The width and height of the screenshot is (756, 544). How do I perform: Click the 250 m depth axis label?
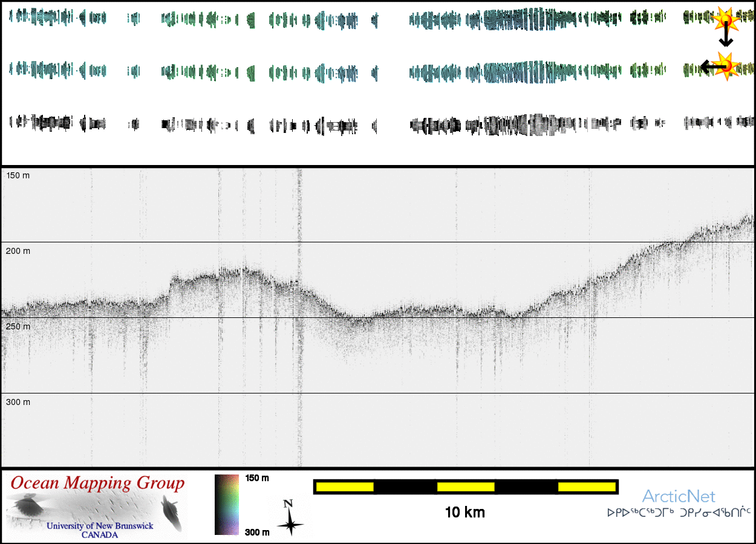18,326
